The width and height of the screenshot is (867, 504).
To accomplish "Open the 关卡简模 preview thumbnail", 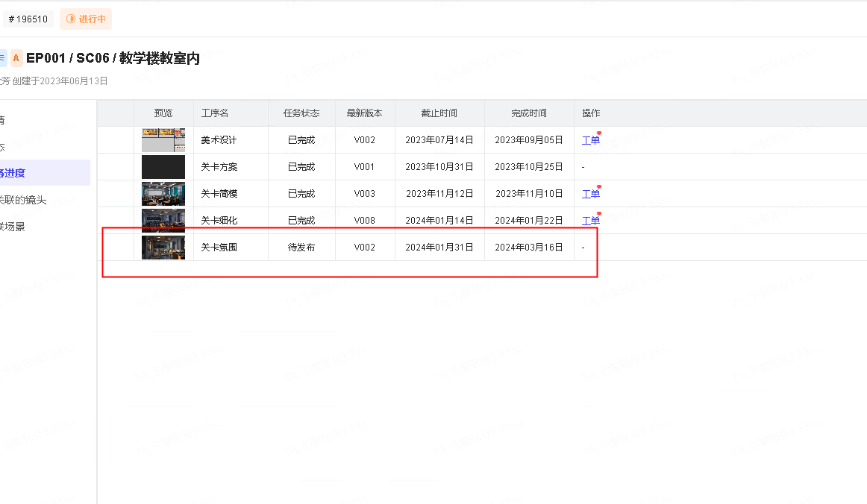I will point(163,194).
